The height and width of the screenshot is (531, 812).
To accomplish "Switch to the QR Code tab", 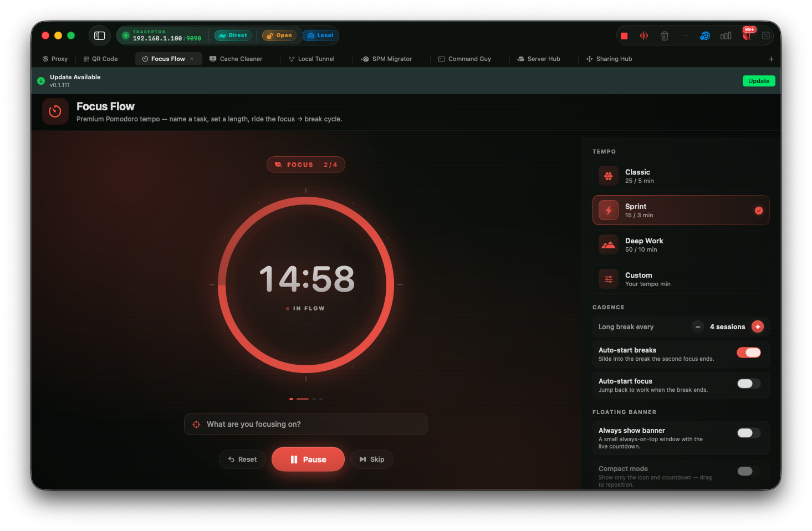I will pyautogui.click(x=100, y=59).
